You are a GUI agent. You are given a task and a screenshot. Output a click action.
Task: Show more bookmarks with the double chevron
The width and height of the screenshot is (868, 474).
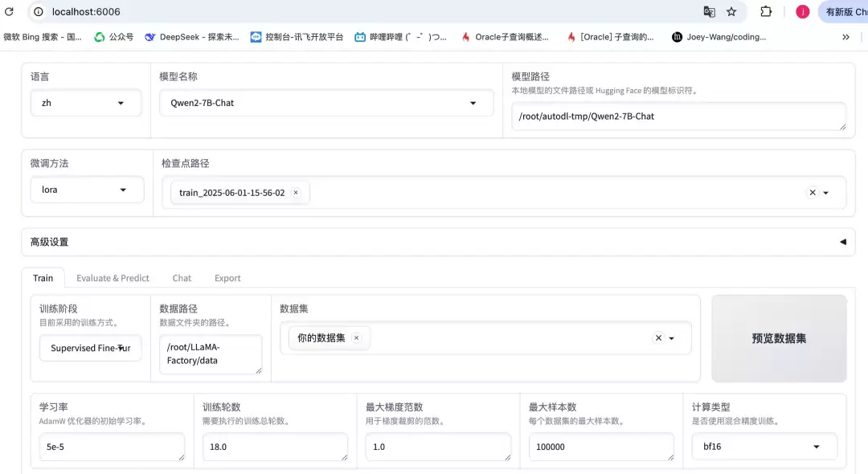coord(845,37)
